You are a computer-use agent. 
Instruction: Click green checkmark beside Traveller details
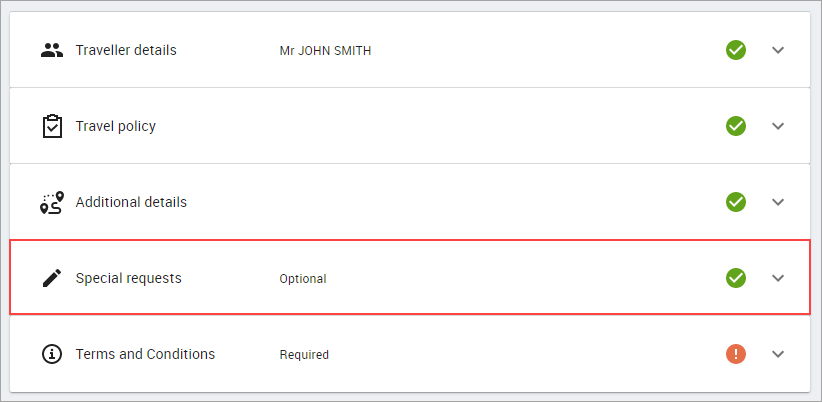pyautogui.click(x=736, y=50)
